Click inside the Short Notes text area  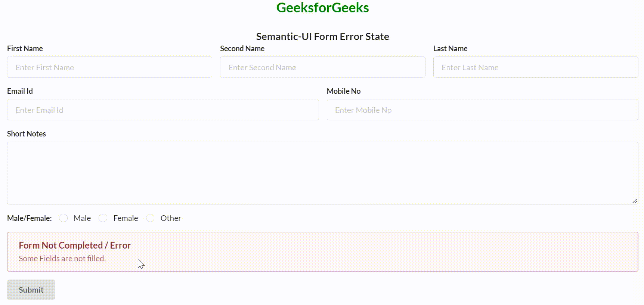pos(322,173)
